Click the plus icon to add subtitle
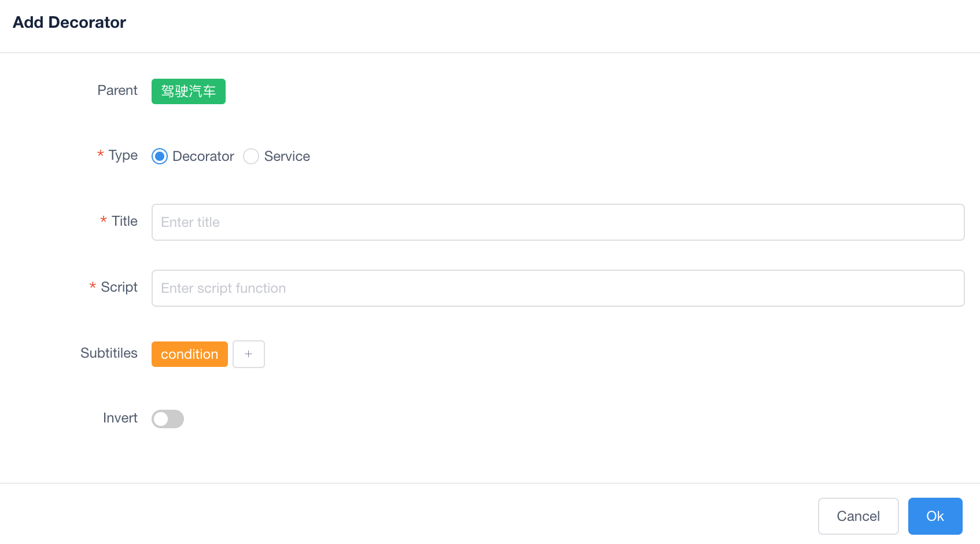 tap(248, 354)
